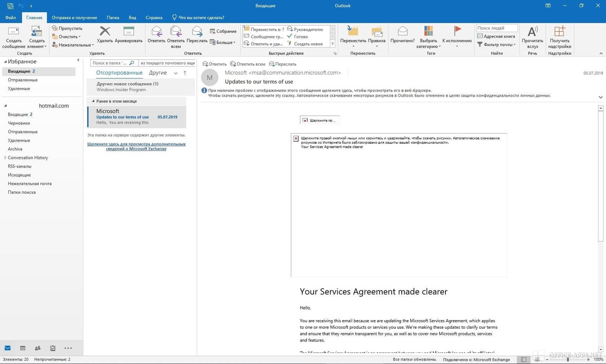Click the link to view more on Microsoft Exchange

[x=136, y=146]
